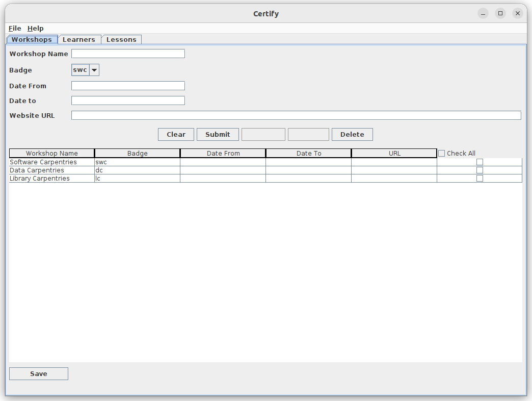
Task: Open the Help menu
Action: click(x=35, y=29)
